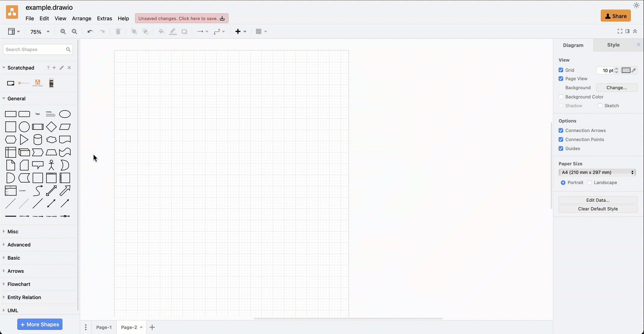Toggle Connection Arrows checkbox
The width and height of the screenshot is (644, 334).
tap(561, 130)
